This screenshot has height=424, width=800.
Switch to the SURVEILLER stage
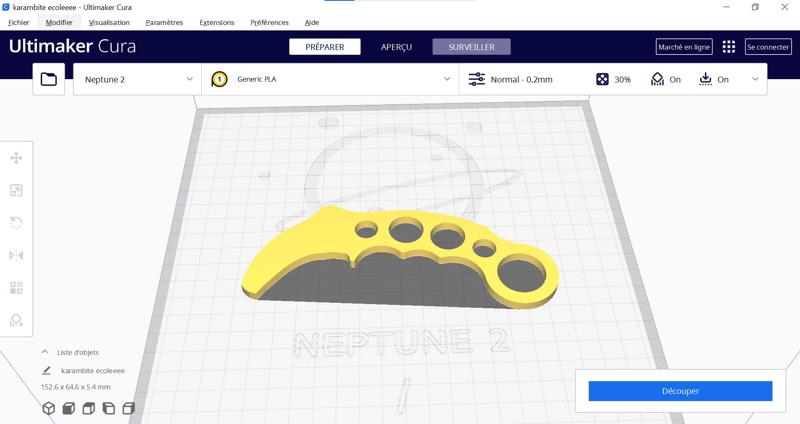[471, 47]
